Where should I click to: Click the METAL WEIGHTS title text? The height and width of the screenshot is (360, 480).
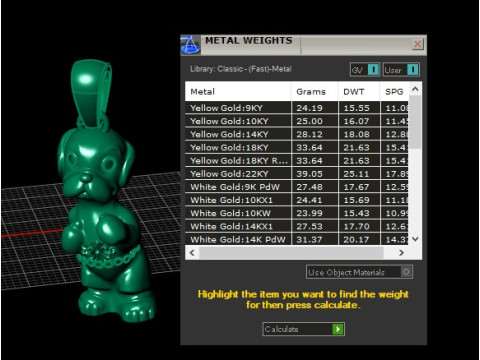249,41
